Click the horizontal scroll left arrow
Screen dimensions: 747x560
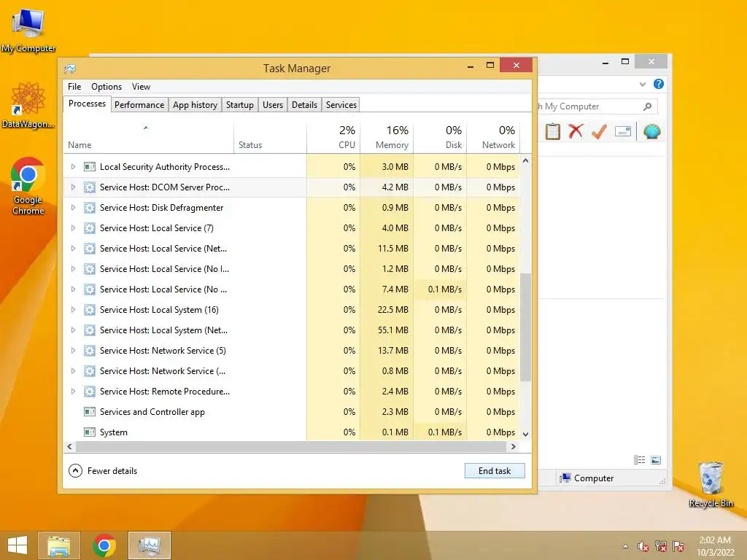(69, 447)
